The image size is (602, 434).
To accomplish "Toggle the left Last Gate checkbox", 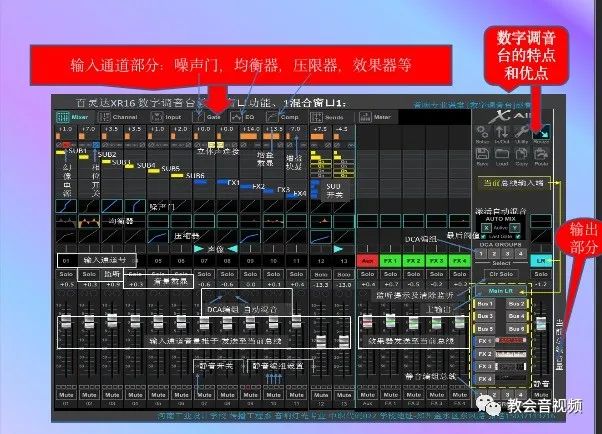I will (483, 237).
